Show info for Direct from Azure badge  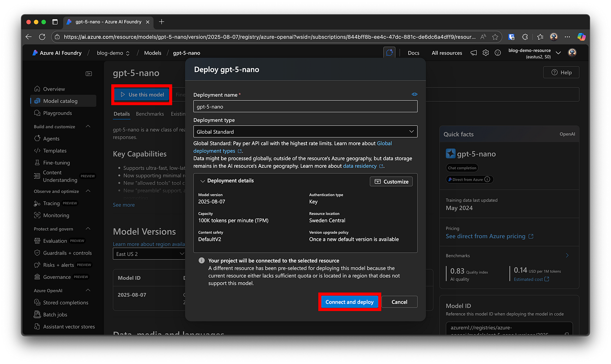(487, 179)
